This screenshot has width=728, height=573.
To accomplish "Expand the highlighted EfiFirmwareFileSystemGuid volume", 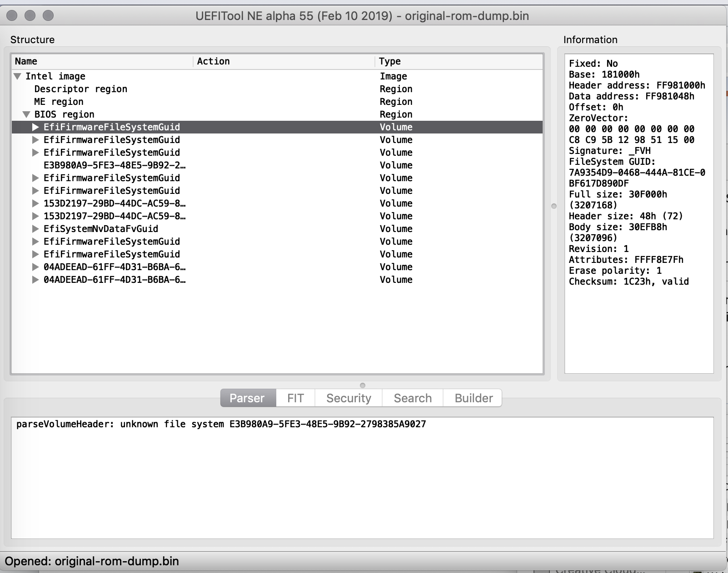I will [x=35, y=127].
